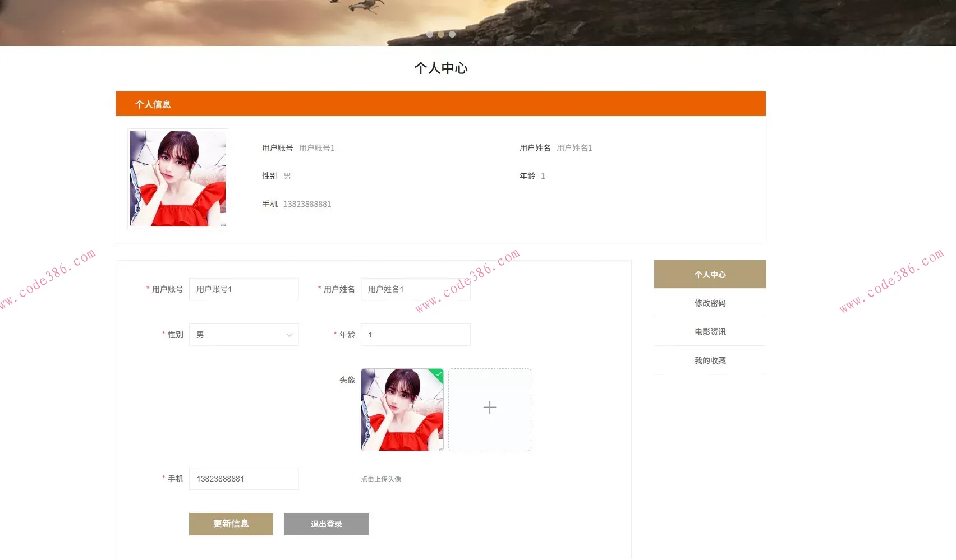Click the profile photo in 个人信息 panel

point(178,178)
